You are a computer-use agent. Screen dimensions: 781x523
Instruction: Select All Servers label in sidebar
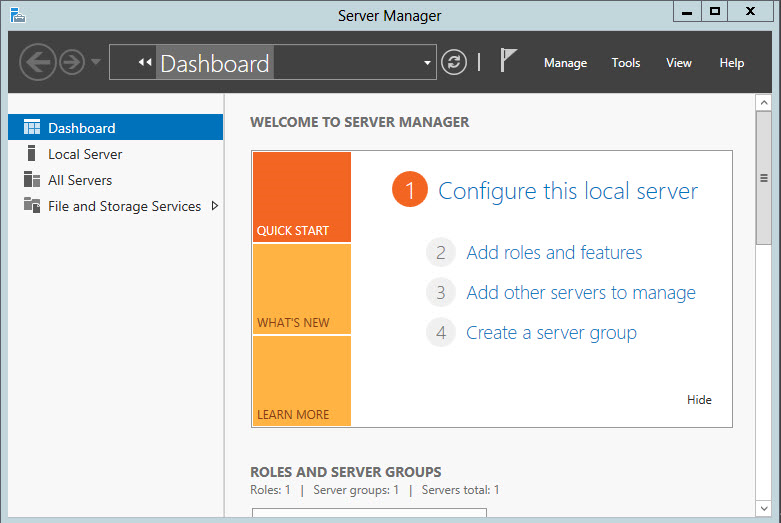[80, 180]
